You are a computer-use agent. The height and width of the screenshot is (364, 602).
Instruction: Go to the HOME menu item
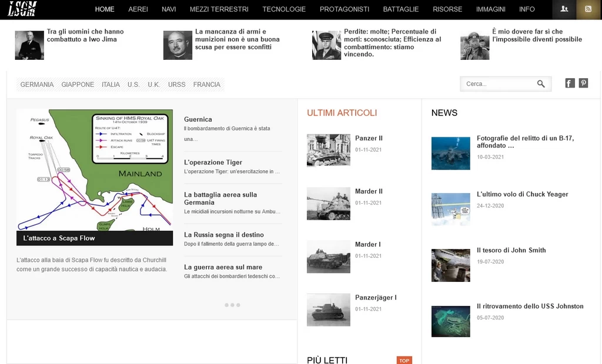point(105,9)
